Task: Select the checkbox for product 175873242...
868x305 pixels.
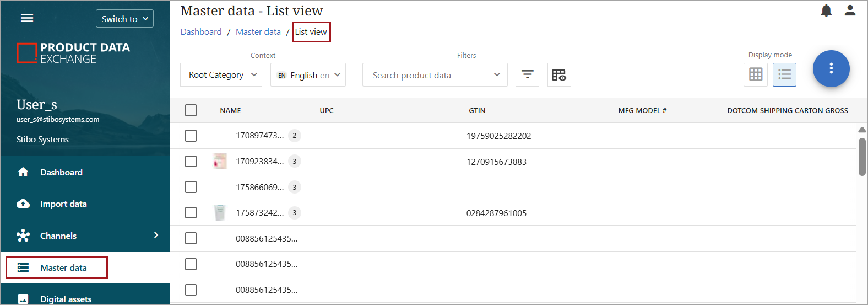Action: point(191,213)
